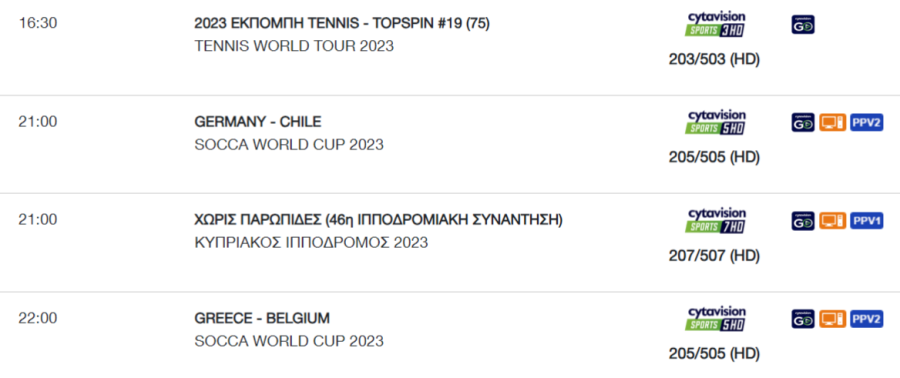This screenshot has height=378, width=900.
Task: Click the PPV2 badge for Germany - Chile
Action: coord(867,122)
